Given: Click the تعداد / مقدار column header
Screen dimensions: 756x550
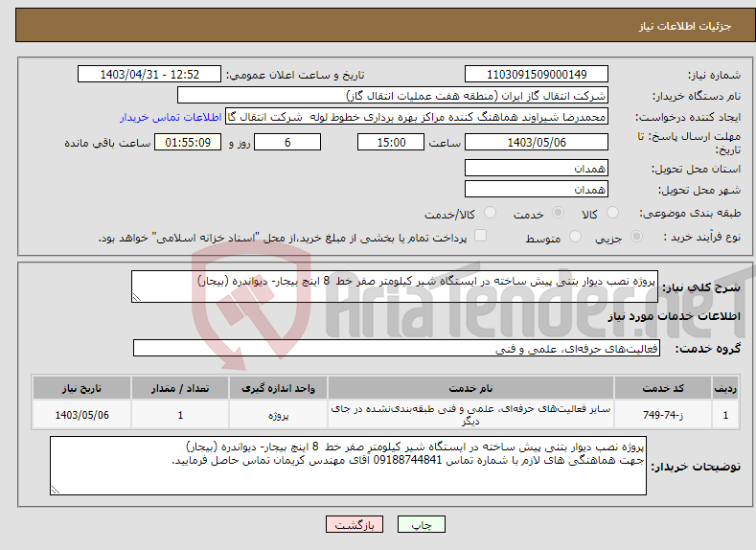Looking at the screenshot, I should coord(180,388).
